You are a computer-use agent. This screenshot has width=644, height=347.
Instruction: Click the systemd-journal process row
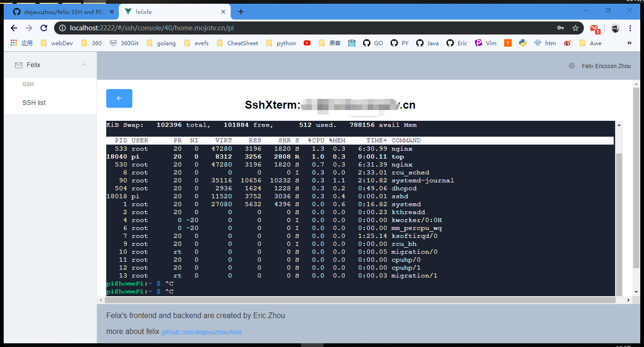click(360, 180)
